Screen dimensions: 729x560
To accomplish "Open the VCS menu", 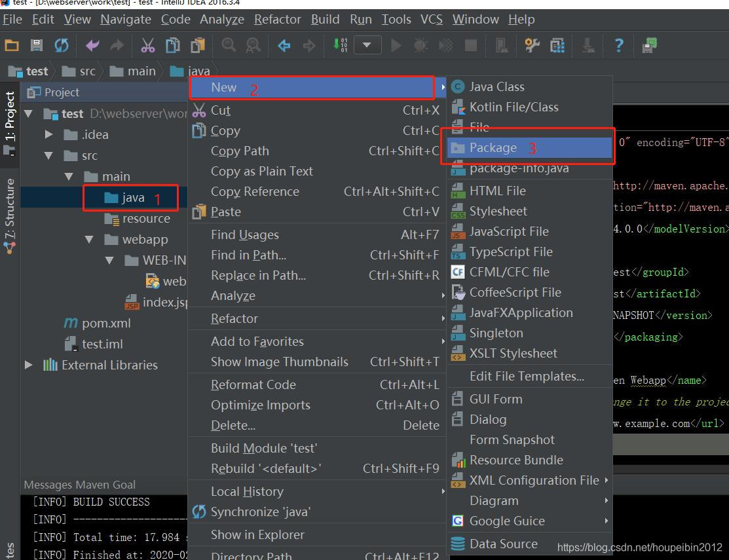I will 432,19.
